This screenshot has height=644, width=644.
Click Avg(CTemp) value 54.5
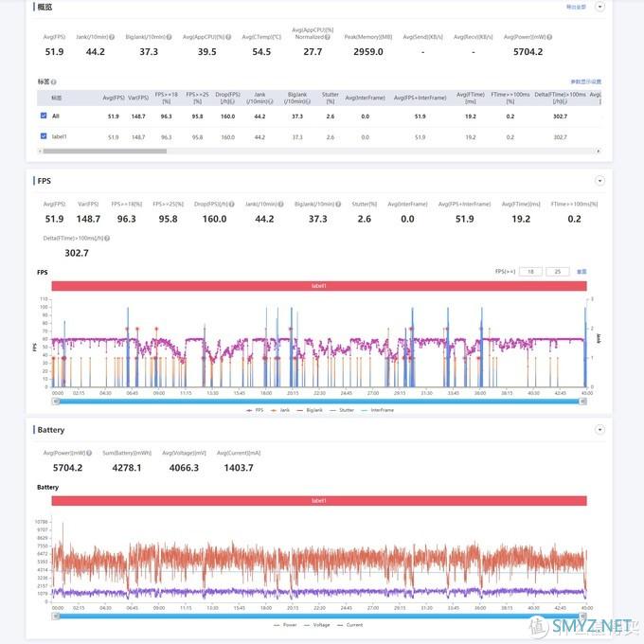(261, 52)
